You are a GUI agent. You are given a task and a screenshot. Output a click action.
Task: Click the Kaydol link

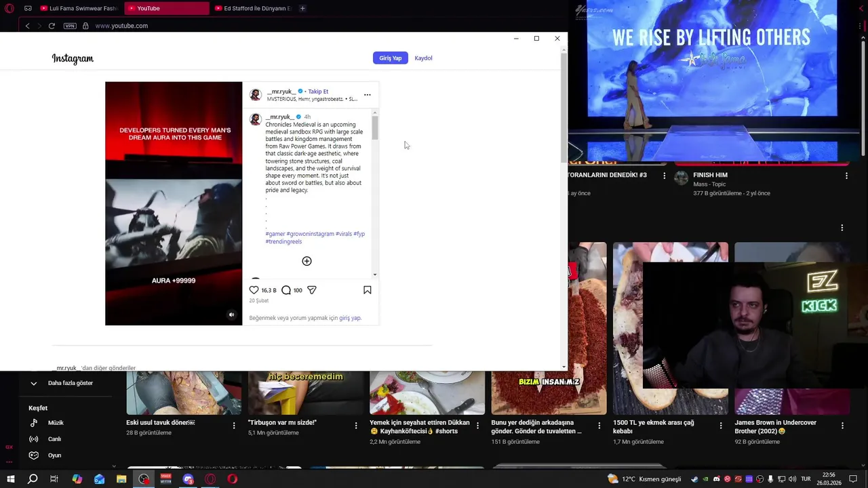(423, 58)
